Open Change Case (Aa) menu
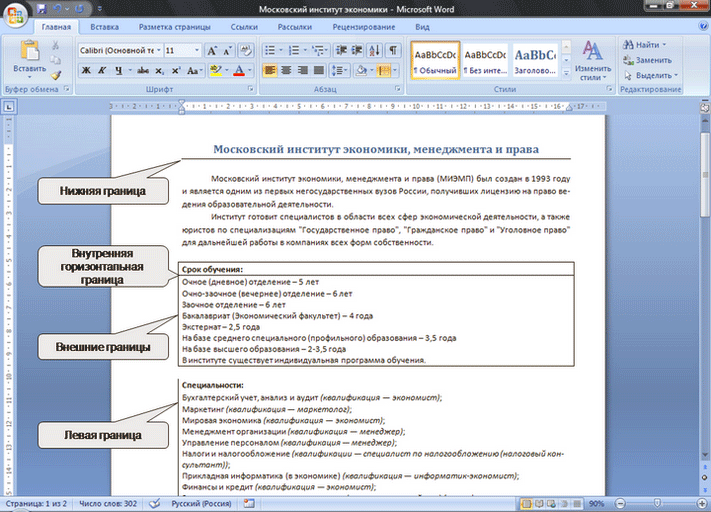 tap(194, 70)
